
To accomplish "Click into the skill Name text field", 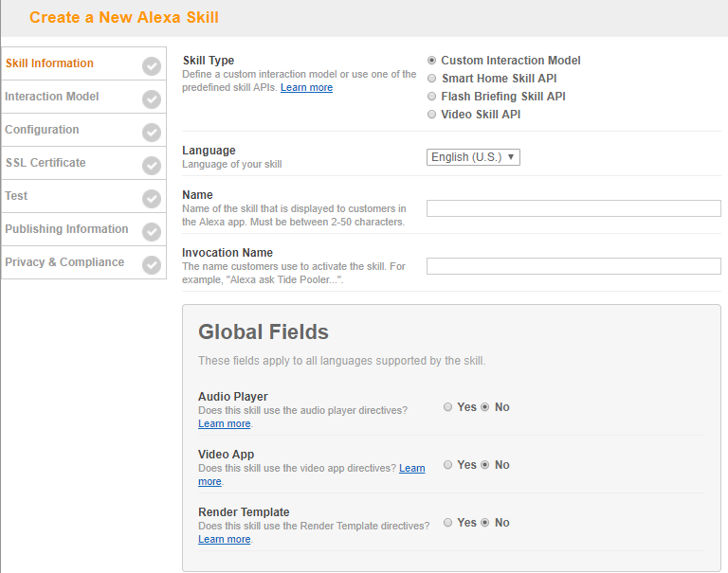I will (573, 208).
